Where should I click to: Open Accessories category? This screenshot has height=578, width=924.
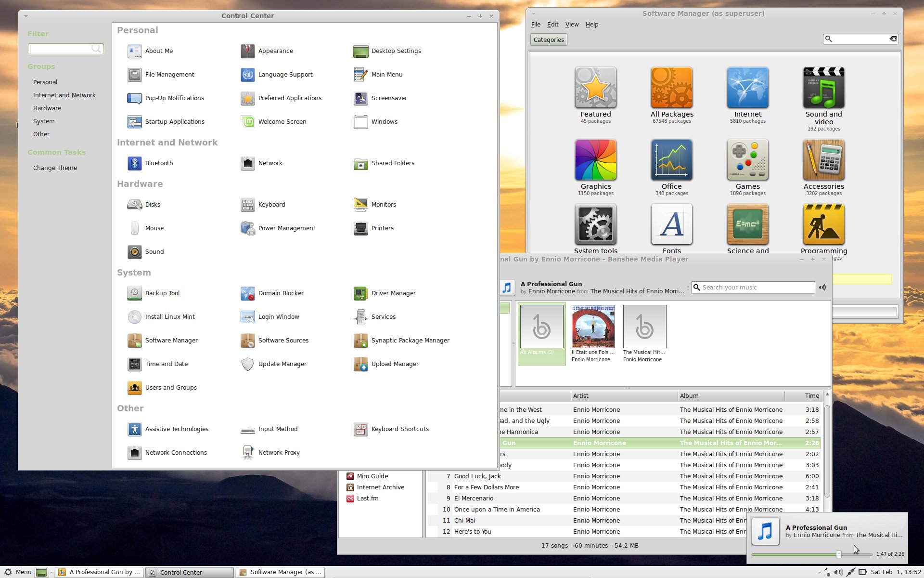click(824, 167)
